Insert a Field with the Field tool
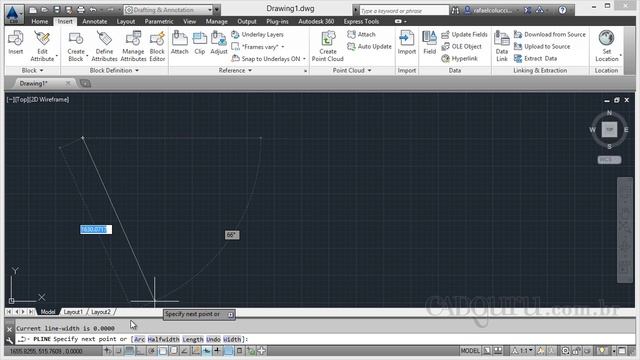Image resolution: width=640 pixels, height=360 pixels. tap(429, 42)
